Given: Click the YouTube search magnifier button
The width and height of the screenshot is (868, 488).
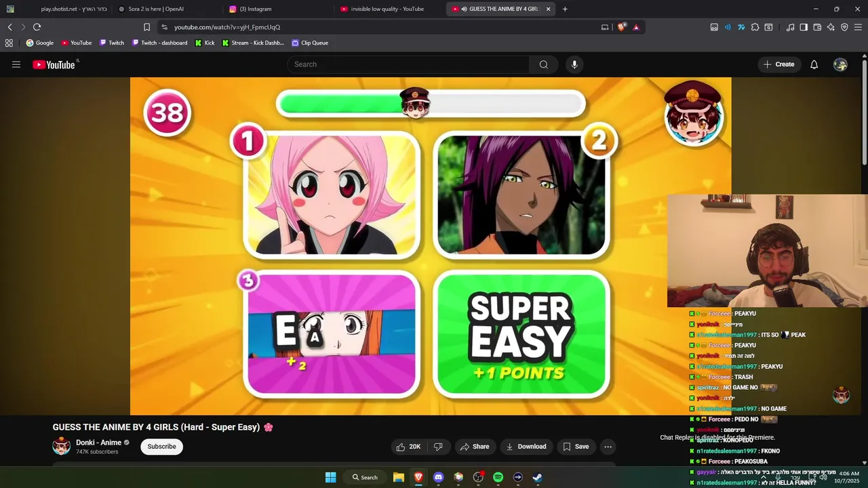Looking at the screenshot, I should point(544,64).
